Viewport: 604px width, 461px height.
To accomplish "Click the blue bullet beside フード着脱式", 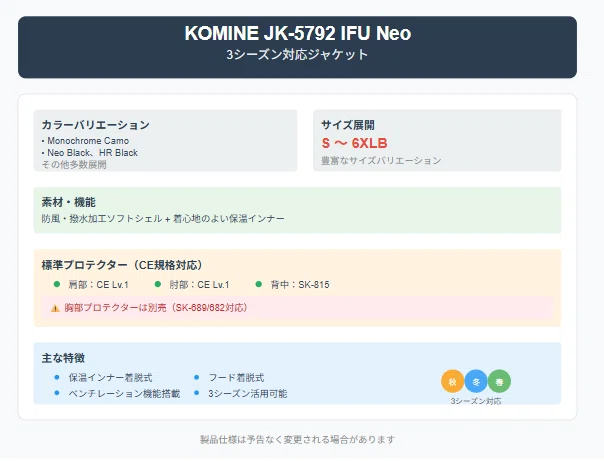I will [196, 377].
